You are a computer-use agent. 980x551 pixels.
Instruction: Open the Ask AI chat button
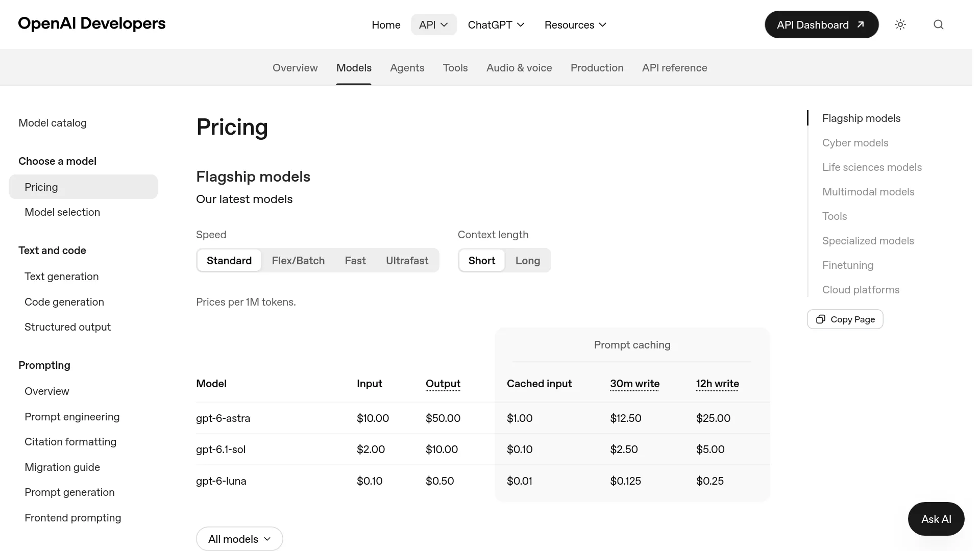(x=936, y=519)
